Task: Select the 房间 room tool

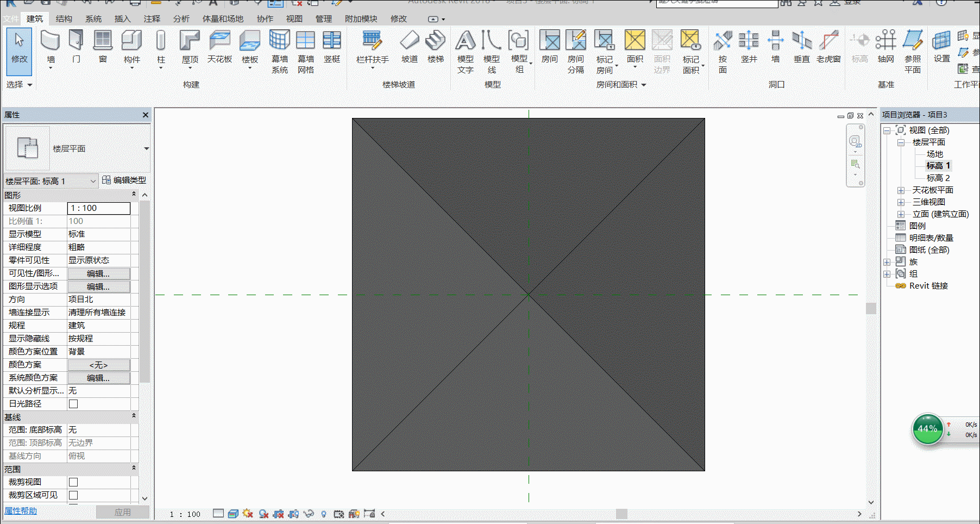Action: coord(550,47)
